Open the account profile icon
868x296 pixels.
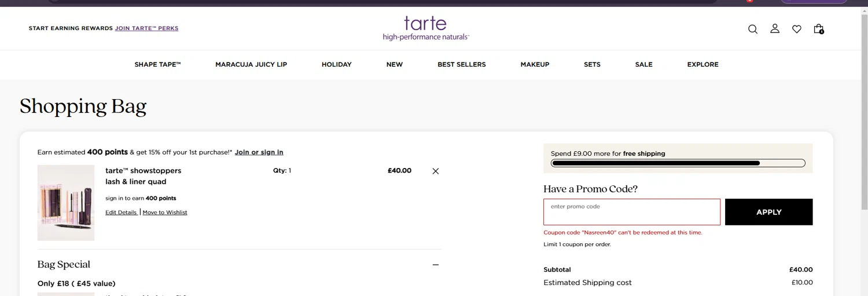click(x=775, y=28)
